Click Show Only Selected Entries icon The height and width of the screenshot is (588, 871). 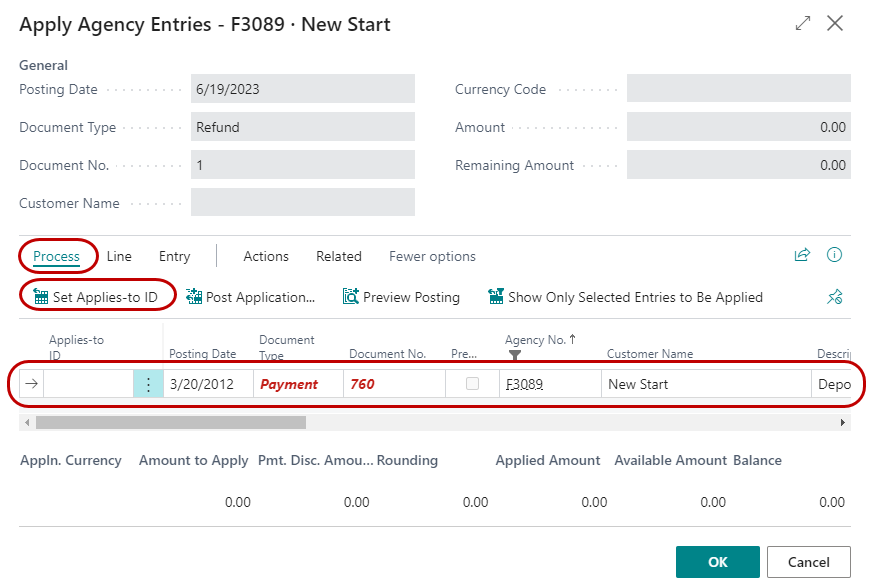pyautogui.click(x=496, y=297)
